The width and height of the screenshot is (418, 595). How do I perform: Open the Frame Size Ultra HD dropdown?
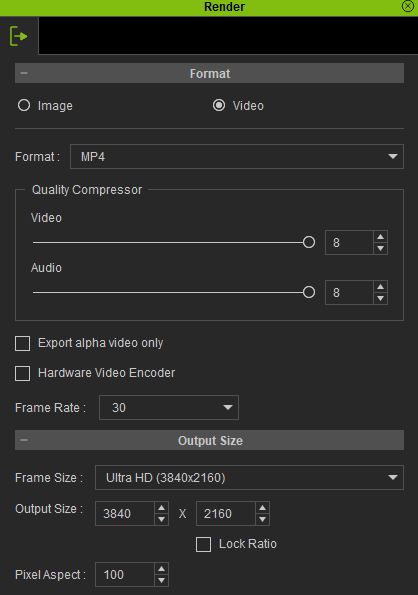click(249, 477)
